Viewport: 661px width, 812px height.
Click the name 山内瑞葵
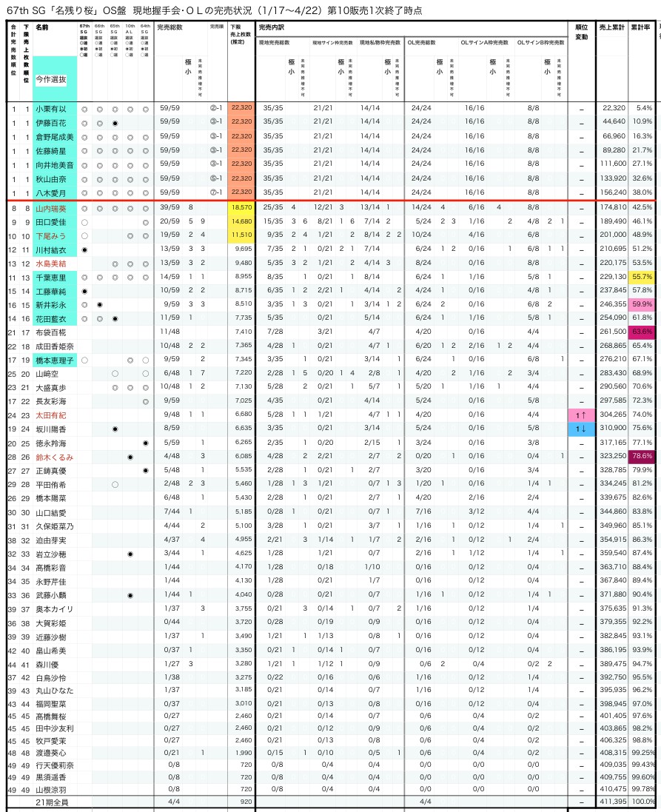[x=50, y=209]
